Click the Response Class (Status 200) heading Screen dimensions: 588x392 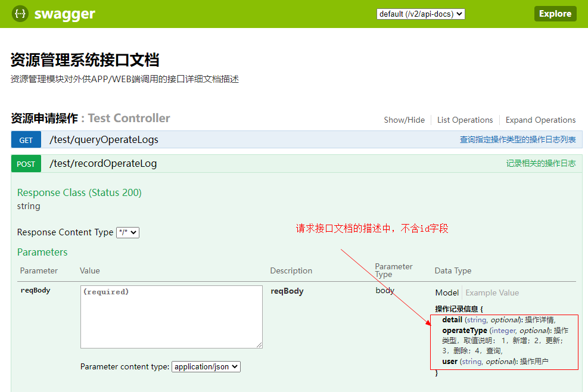coord(79,192)
